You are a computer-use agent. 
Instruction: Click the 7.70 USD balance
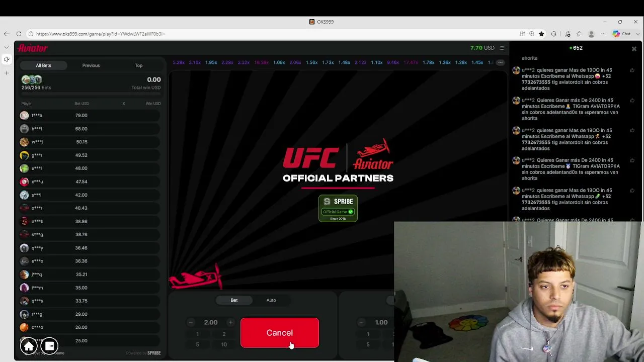482,48
